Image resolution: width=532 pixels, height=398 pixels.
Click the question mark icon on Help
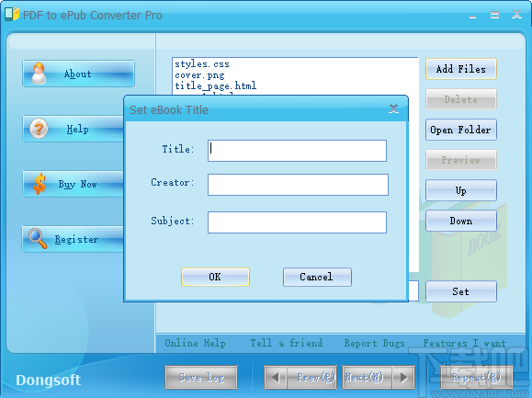pyautogui.click(x=39, y=129)
